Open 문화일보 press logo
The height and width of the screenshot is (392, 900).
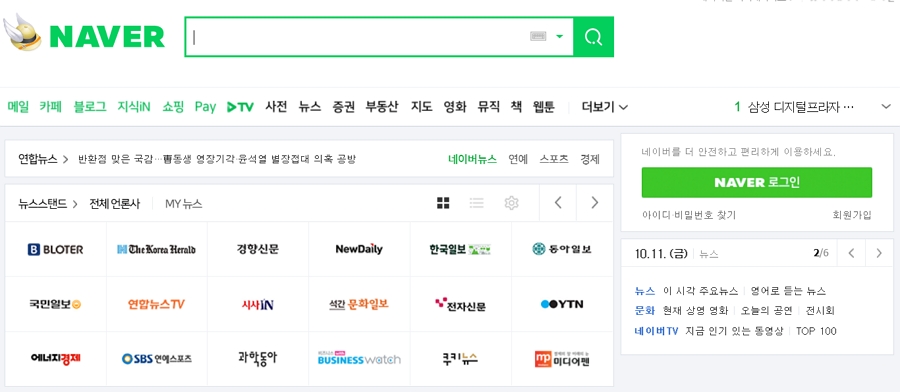[x=359, y=304]
